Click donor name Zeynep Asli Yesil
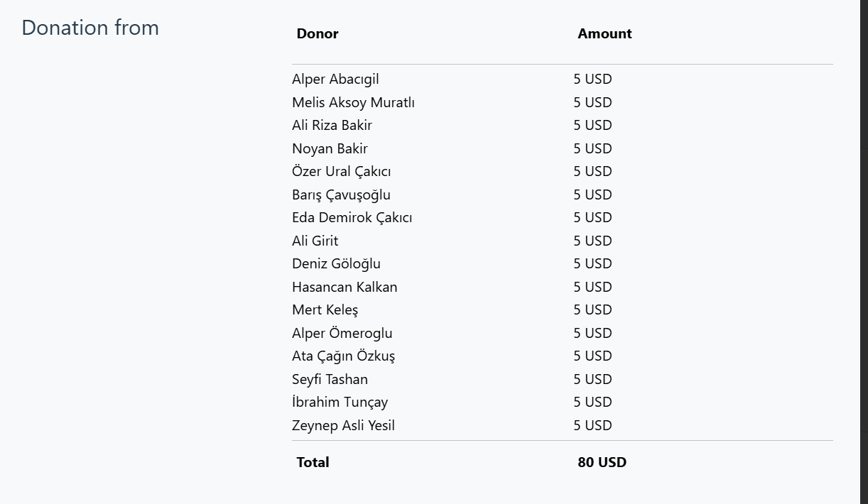Screen dimensions: 868x504 coord(343,425)
